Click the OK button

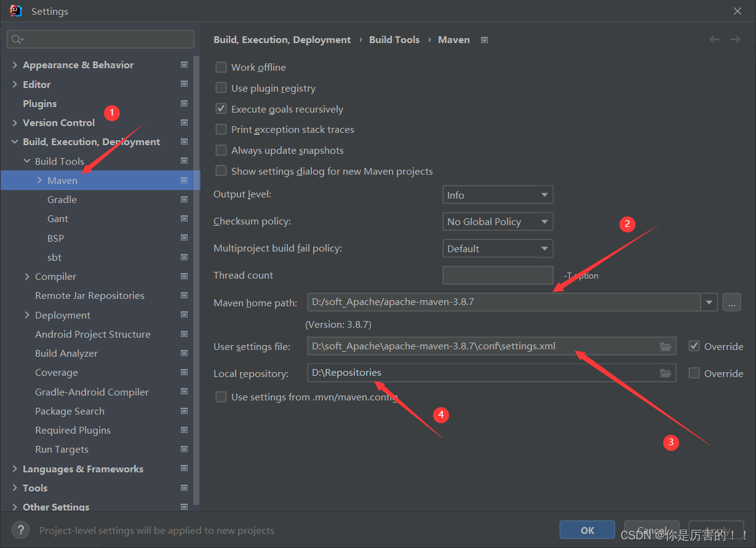pyautogui.click(x=587, y=530)
